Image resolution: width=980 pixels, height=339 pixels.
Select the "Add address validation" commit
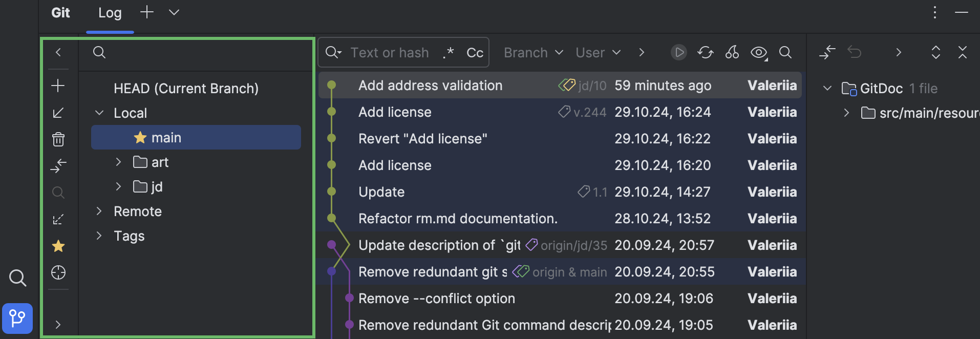click(x=430, y=86)
